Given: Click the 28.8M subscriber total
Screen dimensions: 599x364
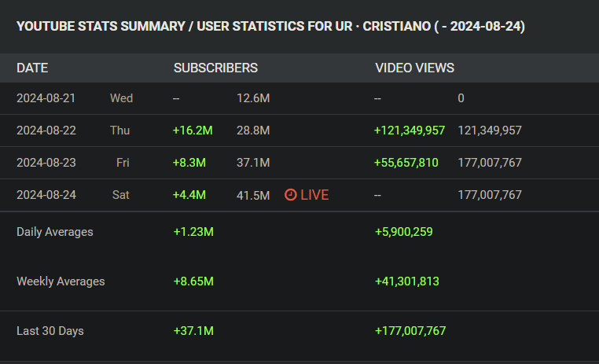Looking at the screenshot, I should coord(253,131).
